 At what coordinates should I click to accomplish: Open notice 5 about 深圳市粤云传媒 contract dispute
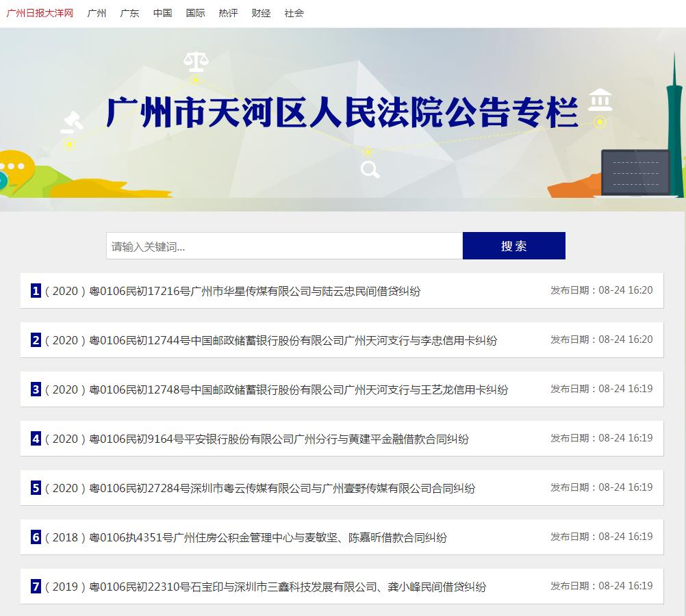tap(259, 488)
